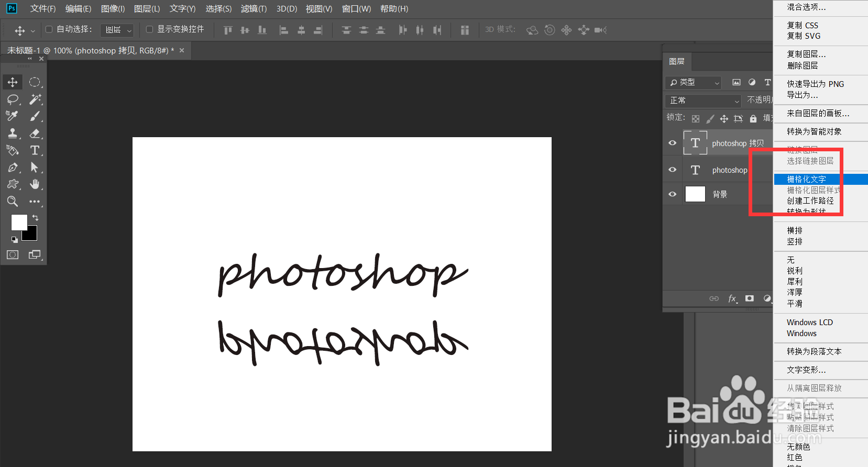Switch to the 图层 panel tab
This screenshot has width=868, height=467.
[x=677, y=61]
